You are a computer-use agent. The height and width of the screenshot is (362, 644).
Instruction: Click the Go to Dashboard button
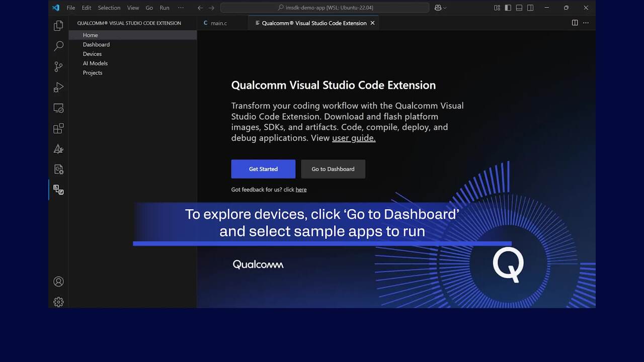(333, 169)
